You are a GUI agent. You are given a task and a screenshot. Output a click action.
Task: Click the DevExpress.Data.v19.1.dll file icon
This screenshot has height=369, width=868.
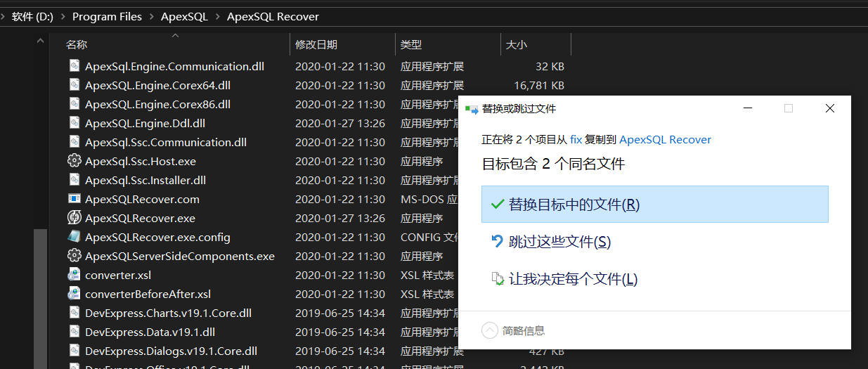[74, 332]
